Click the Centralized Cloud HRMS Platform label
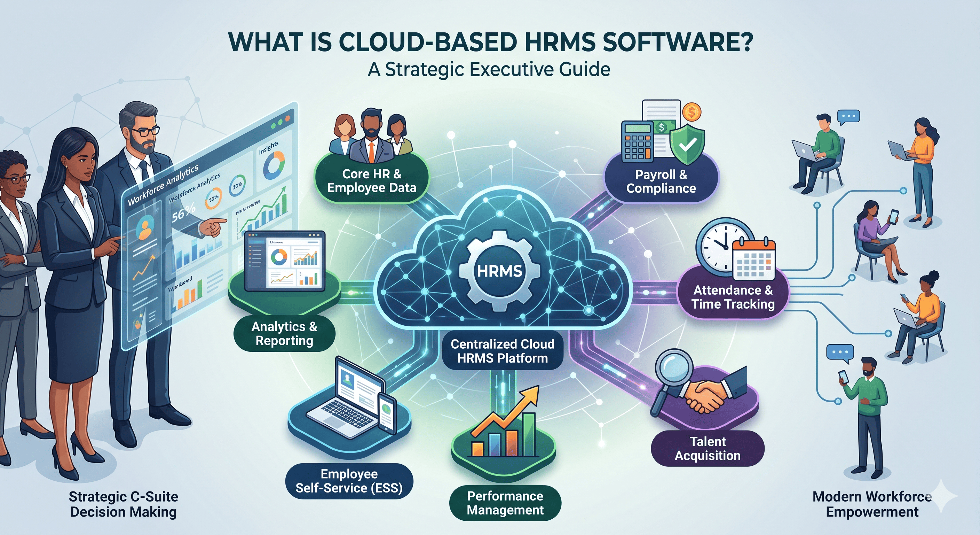 click(x=502, y=351)
